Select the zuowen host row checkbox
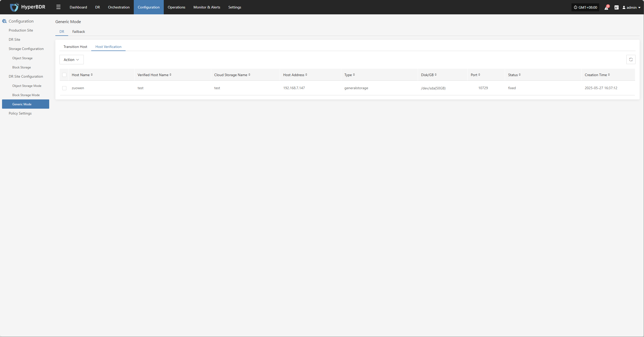 tap(64, 88)
